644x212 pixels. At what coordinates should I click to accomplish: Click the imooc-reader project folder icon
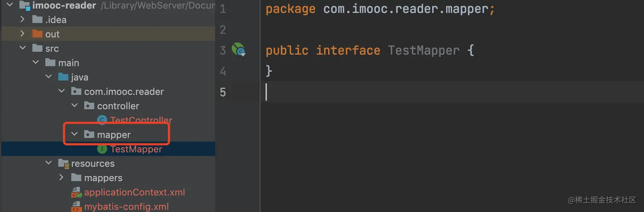tap(24, 6)
